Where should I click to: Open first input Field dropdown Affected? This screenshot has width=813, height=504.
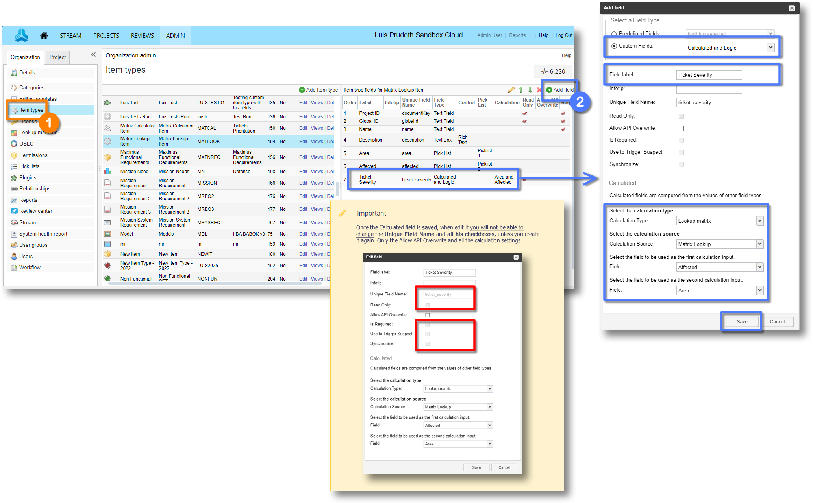[720, 267]
